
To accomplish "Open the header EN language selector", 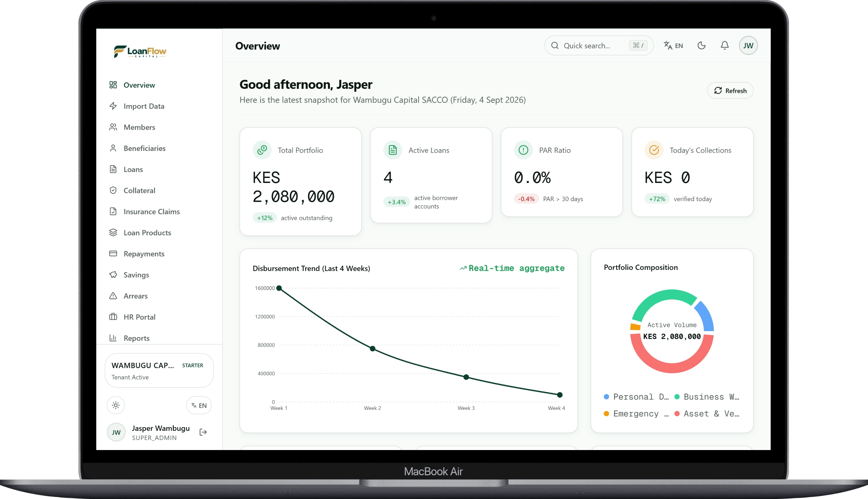I will [673, 45].
